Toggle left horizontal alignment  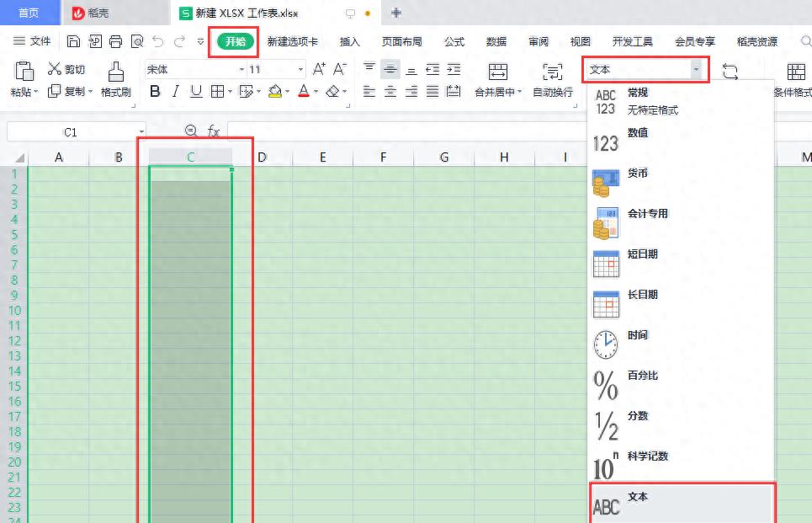click(x=369, y=92)
